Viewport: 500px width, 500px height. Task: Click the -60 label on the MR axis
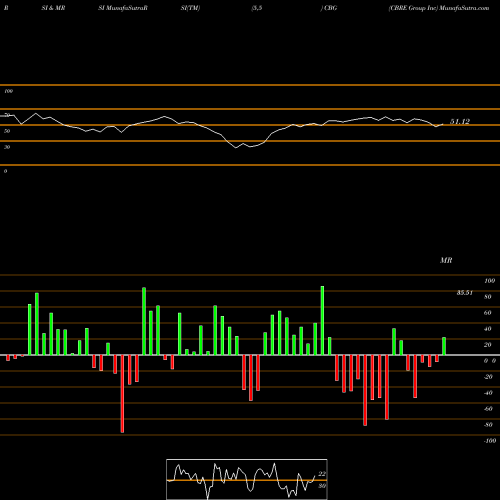click(x=488, y=409)
